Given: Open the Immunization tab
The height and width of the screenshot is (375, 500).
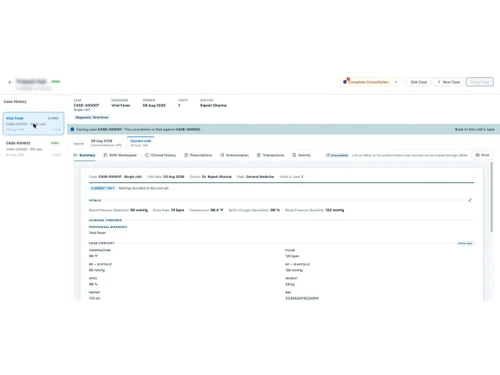Looking at the screenshot, I should (234, 155).
